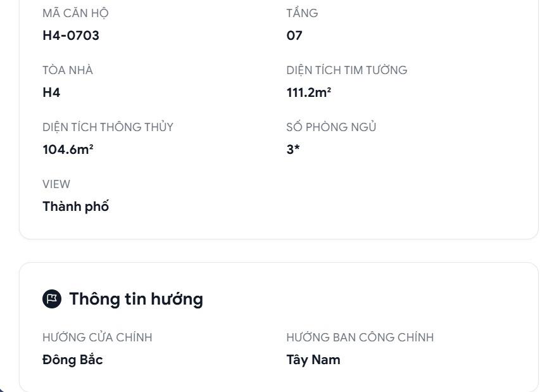Select the 104.6m² area value
The width and height of the screenshot is (540, 392).
[x=68, y=149]
